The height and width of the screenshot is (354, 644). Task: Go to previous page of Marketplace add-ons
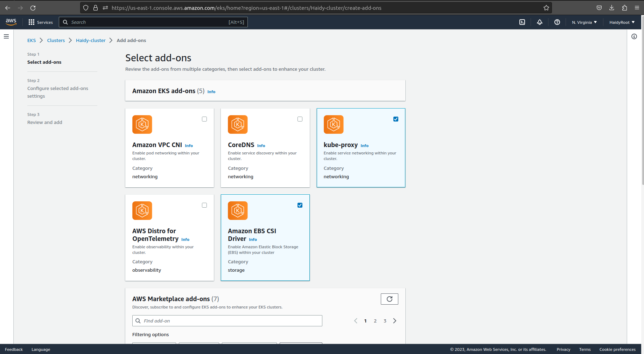click(x=356, y=321)
